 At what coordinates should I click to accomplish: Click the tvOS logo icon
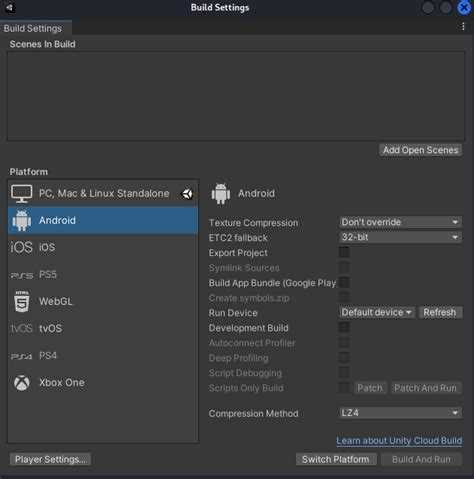tap(22, 329)
